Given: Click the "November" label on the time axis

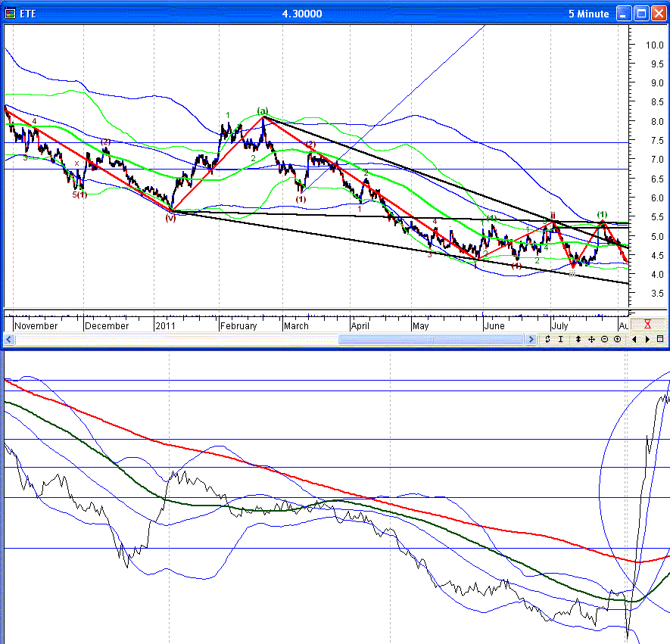Looking at the screenshot, I should (36, 326).
